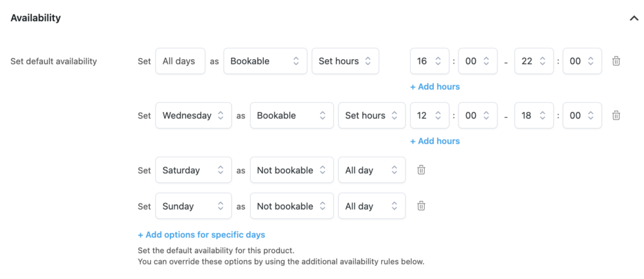Add hours under Wednesday rule
Image resolution: width=644 pixels, height=279 pixels.
tap(435, 141)
